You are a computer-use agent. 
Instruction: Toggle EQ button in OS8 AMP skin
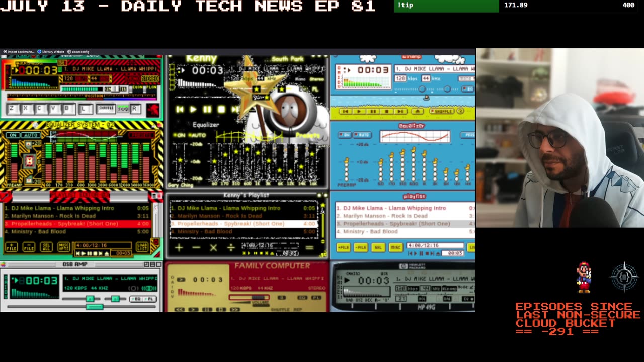tap(136, 299)
